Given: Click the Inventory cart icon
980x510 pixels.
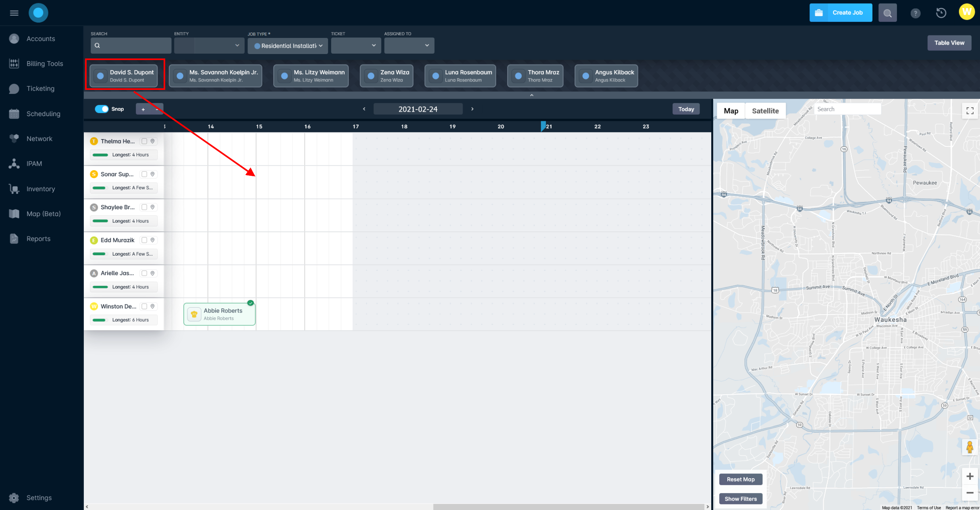Looking at the screenshot, I should tap(14, 189).
